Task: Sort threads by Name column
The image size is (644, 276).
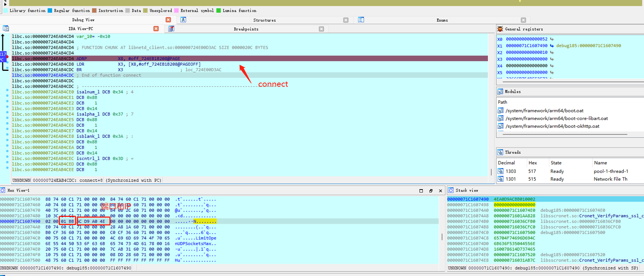Action: [600, 163]
